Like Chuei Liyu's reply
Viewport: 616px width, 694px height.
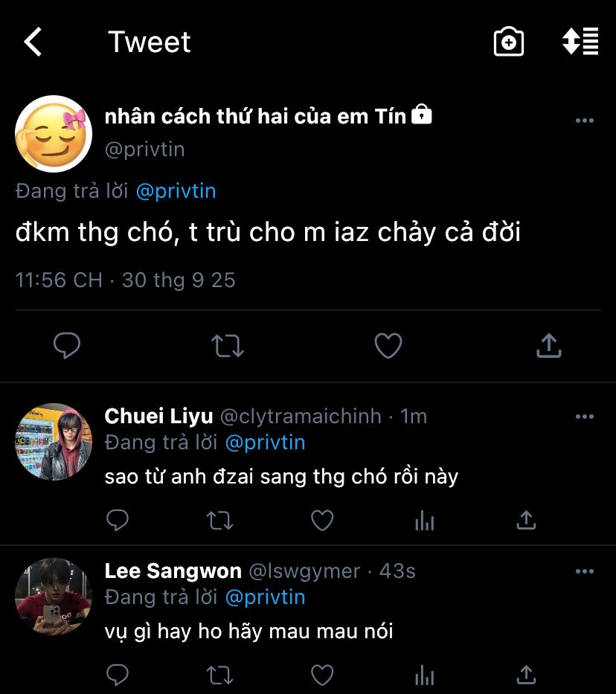pos(321,521)
